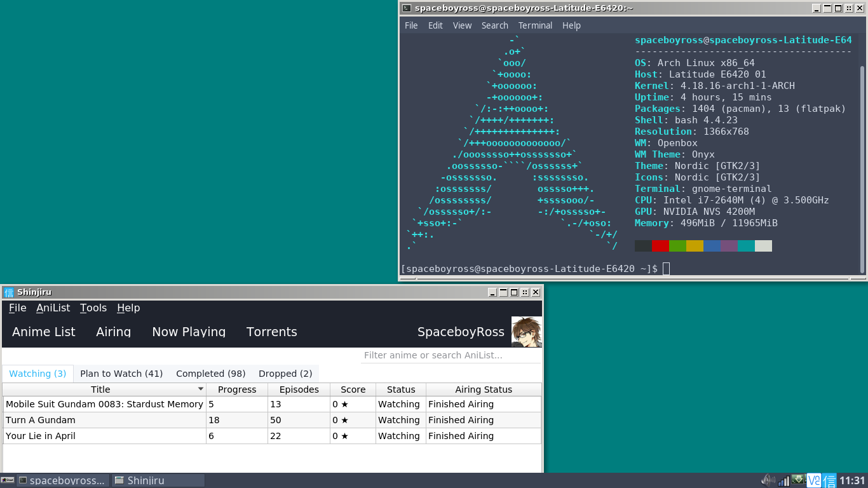Open Shinjiru's Tools menu
The height and width of the screenshot is (488, 868).
coord(93,308)
